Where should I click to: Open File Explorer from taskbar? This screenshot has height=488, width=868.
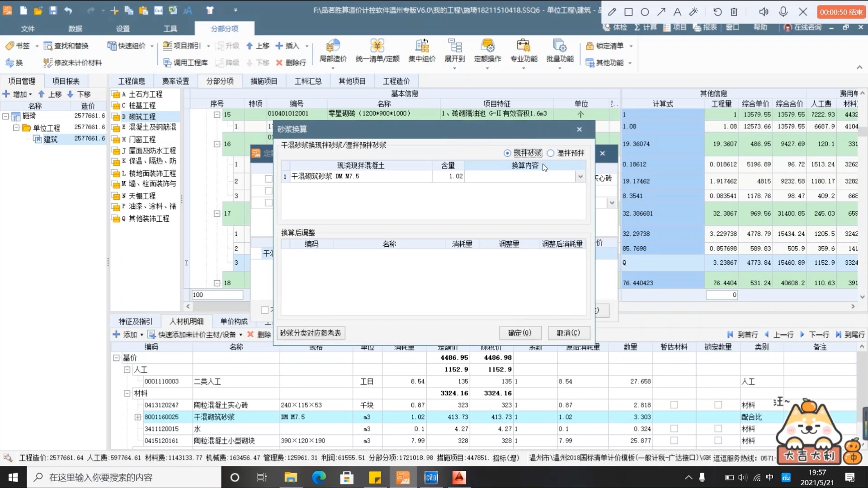[291, 477]
